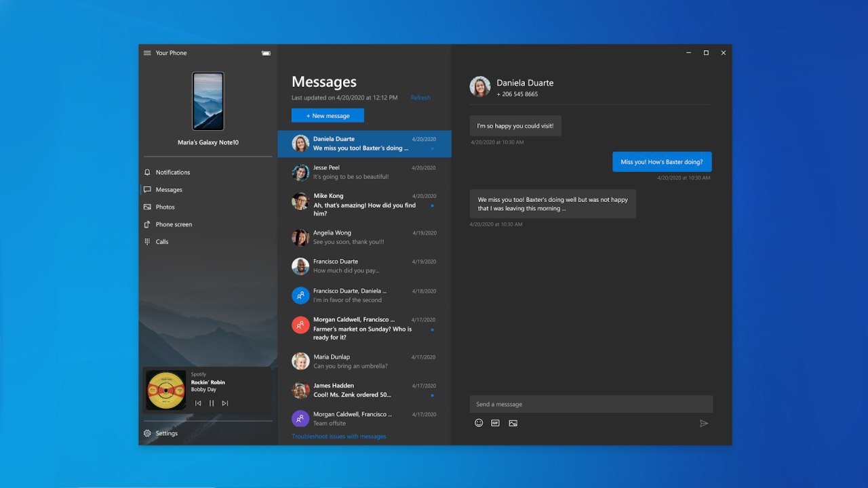Screen dimensions: 868x488
Task: Click the Calls dial pad icon
Action: point(147,241)
